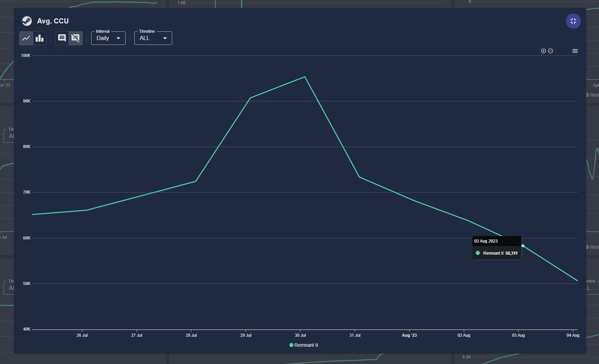Click the 28 Jul x-axis label
The image size is (599, 364).
[x=191, y=336]
